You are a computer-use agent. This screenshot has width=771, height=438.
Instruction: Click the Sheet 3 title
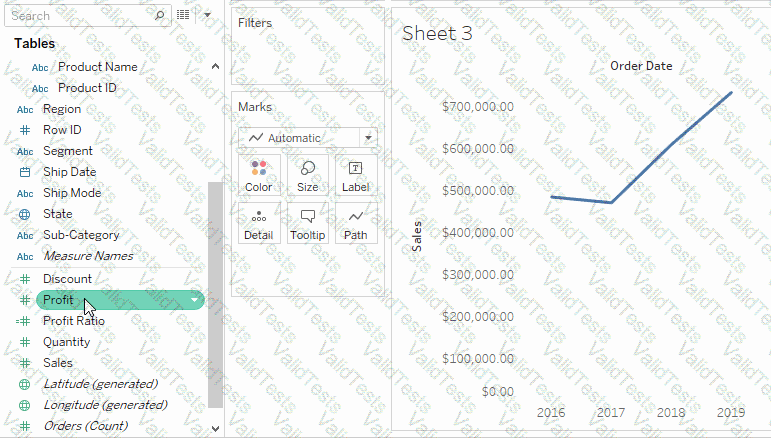437,33
